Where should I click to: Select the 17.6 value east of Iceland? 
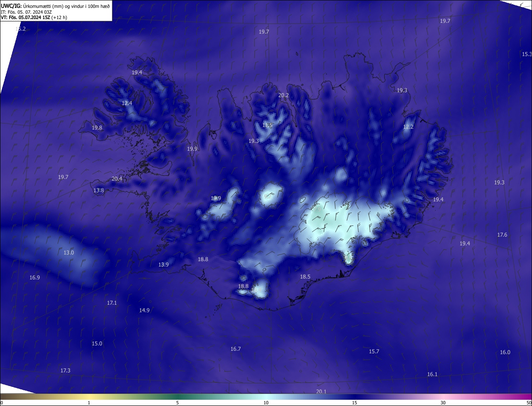pyautogui.click(x=502, y=235)
